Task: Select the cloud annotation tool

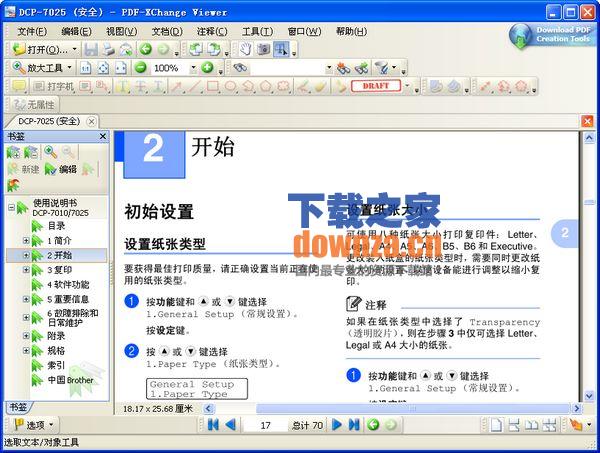Action: click(284, 86)
